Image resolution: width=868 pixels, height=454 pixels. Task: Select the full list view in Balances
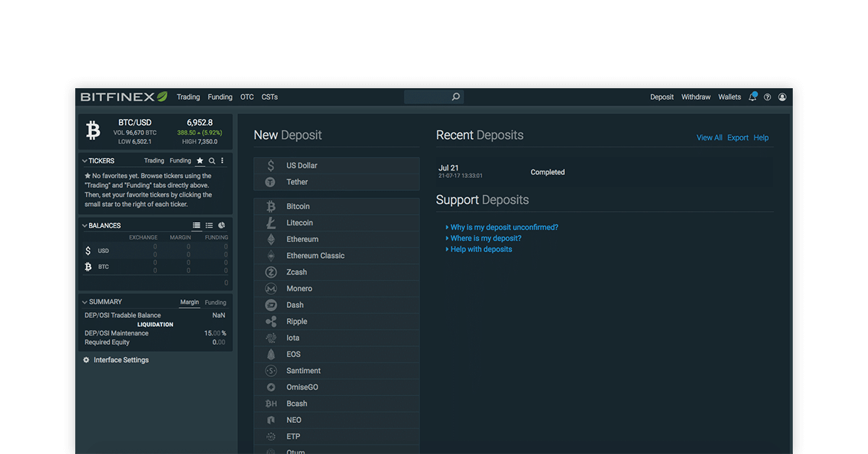point(196,226)
